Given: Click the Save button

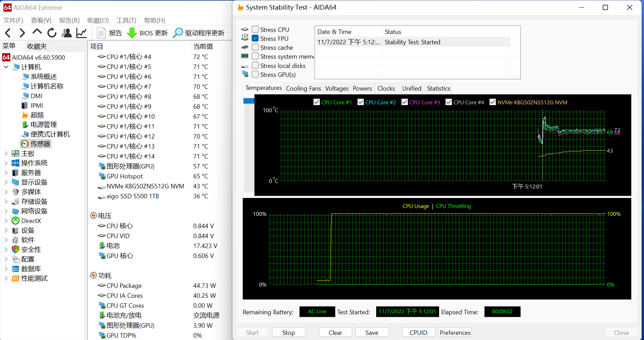Looking at the screenshot, I should [x=372, y=332].
